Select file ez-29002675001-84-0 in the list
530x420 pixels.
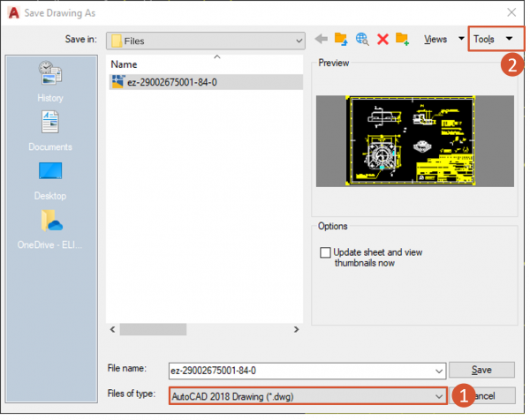coord(206,82)
